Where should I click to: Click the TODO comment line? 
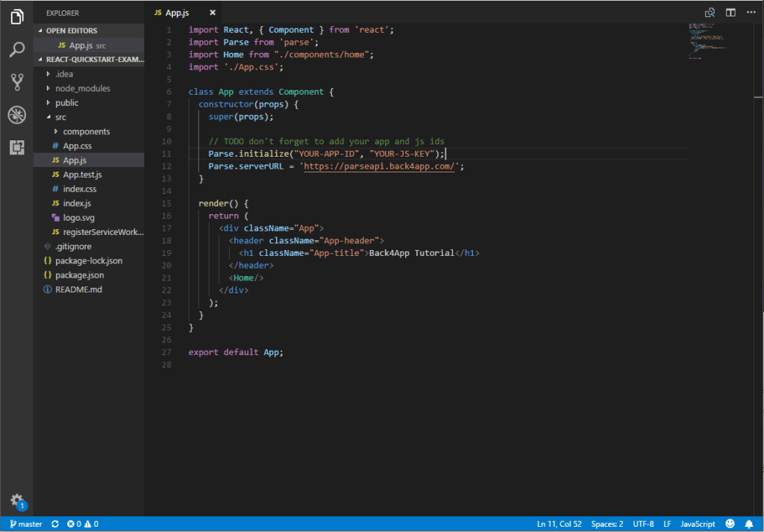coord(327,141)
